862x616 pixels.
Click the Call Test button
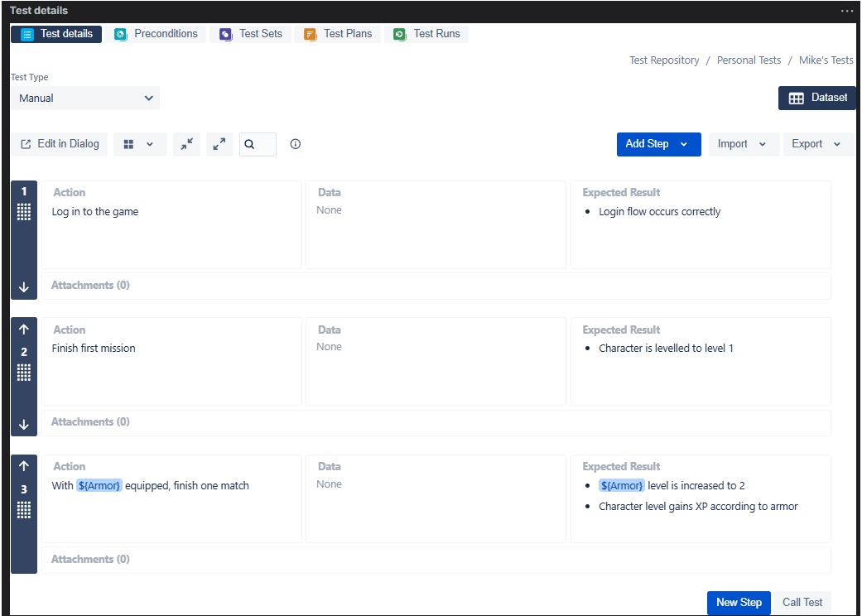click(802, 603)
